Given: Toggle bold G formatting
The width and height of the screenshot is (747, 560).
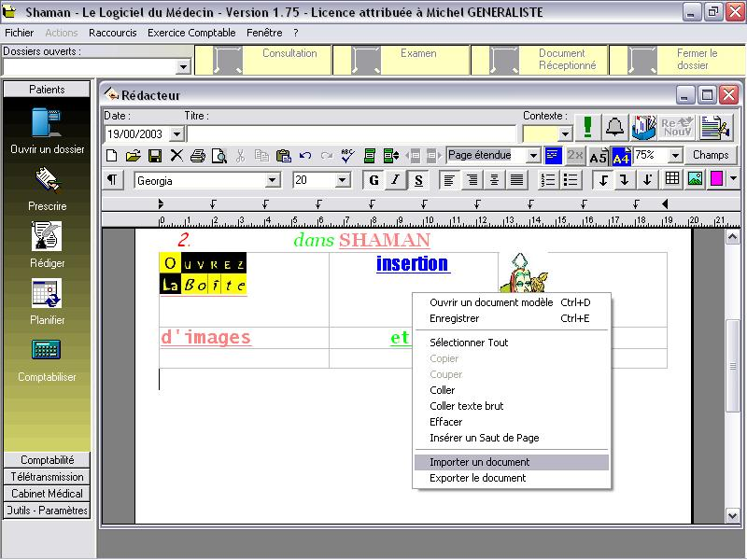Looking at the screenshot, I should [374, 180].
